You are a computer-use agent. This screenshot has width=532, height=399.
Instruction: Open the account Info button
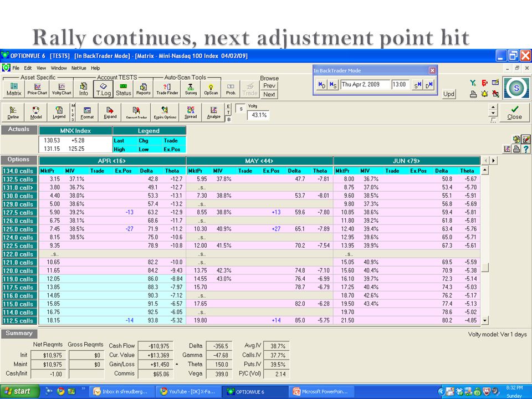click(x=84, y=89)
